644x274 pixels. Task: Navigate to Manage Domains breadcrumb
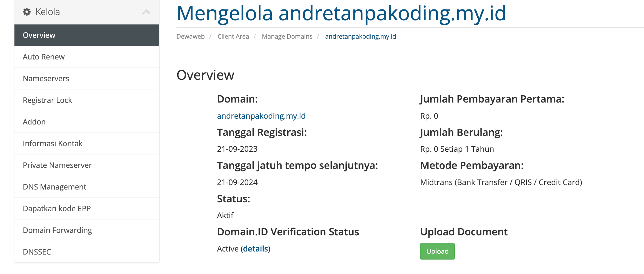pyautogui.click(x=287, y=36)
